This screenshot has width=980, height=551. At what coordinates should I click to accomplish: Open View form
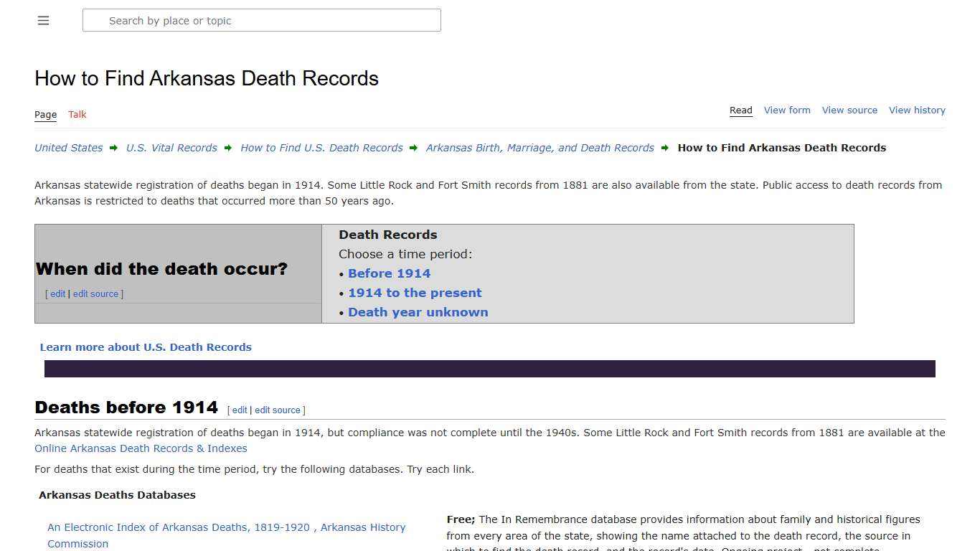point(787,110)
